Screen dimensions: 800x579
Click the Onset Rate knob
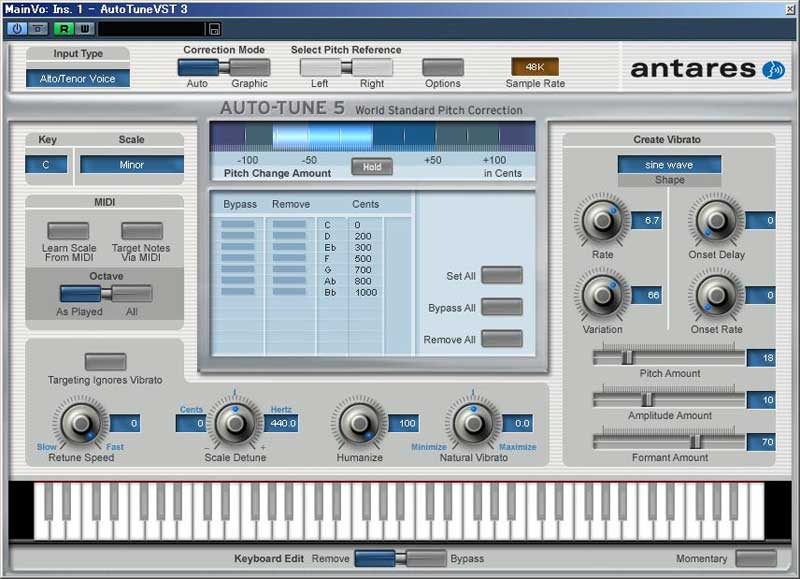pos(716,295)
